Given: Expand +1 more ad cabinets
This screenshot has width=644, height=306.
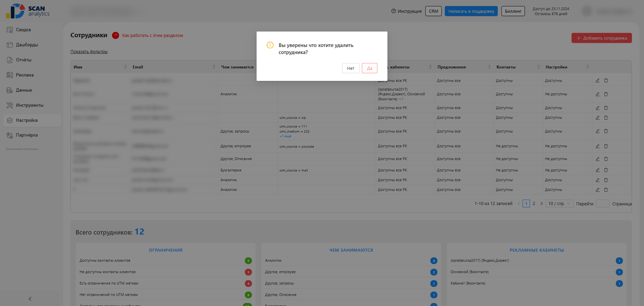Looking at the screenshot, I should 401,99.
